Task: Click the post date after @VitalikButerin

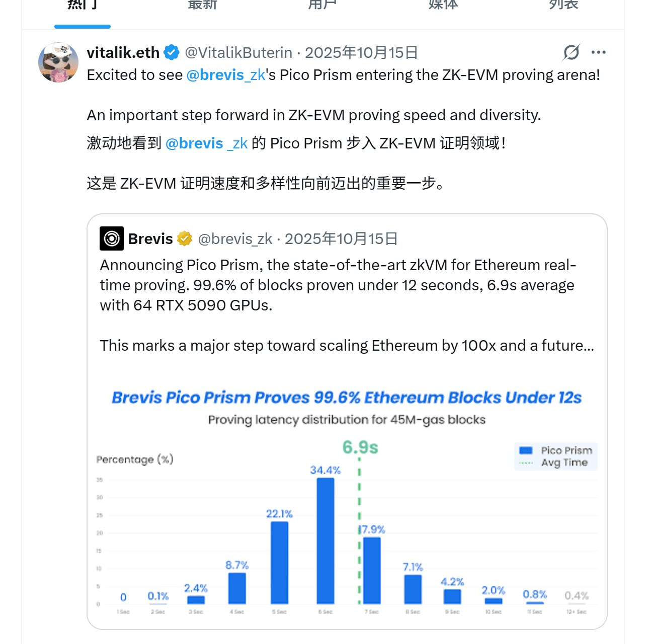Action: [x=361, y=52]
